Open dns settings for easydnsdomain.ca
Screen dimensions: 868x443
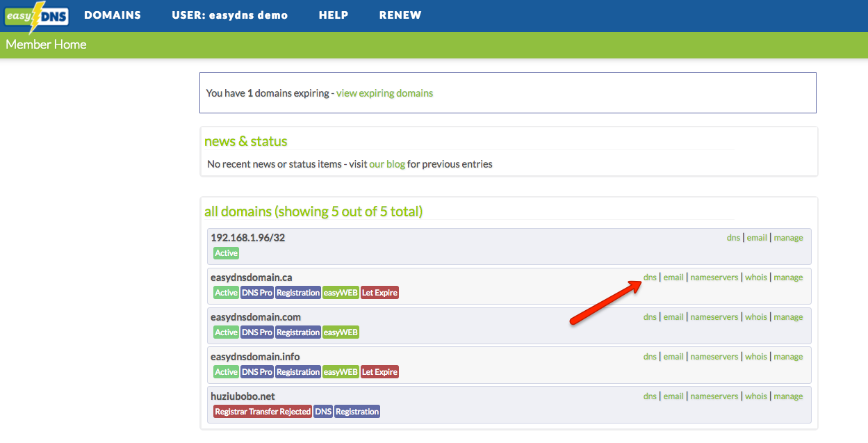tap(650, 277)
